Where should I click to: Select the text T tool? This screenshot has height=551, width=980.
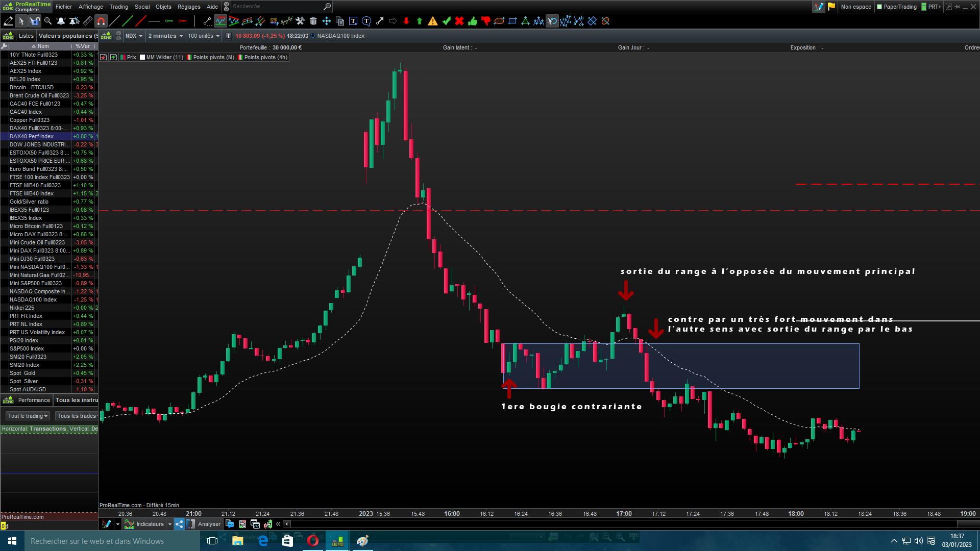click(x=353, y=21)
